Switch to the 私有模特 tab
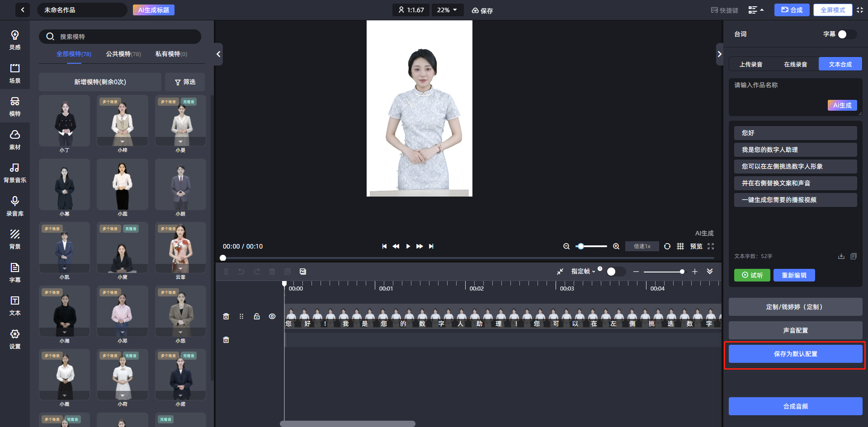Screen dimensions: 868x427 [171, 54]
